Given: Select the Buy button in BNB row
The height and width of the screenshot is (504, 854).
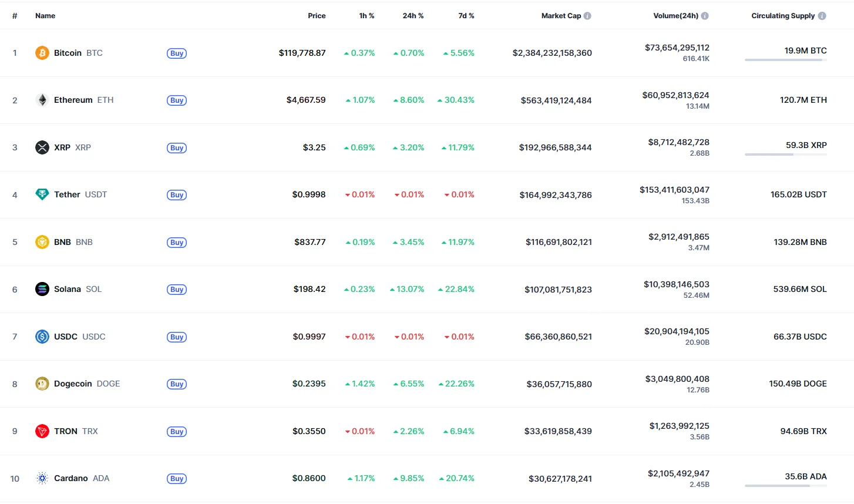Looking at the screenshot, I should pos(177,243).
